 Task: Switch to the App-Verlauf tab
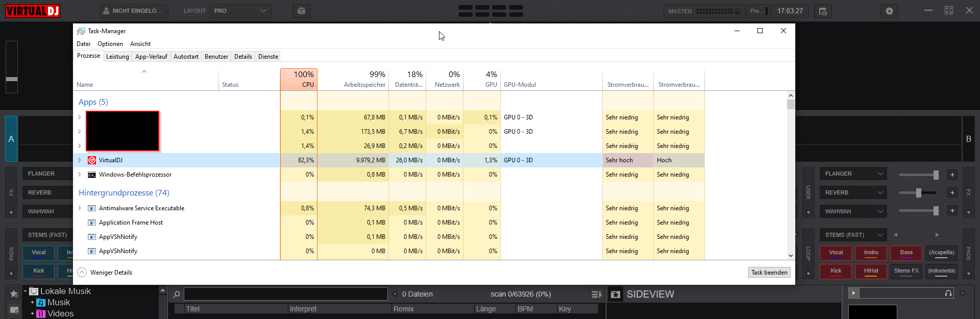151,57
